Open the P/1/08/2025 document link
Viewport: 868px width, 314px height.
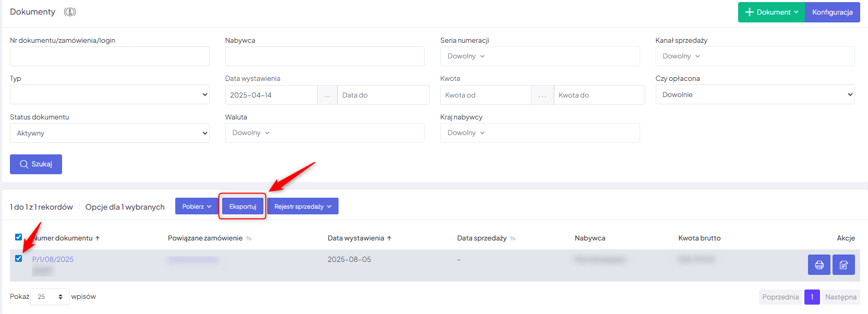click(53, 259)
